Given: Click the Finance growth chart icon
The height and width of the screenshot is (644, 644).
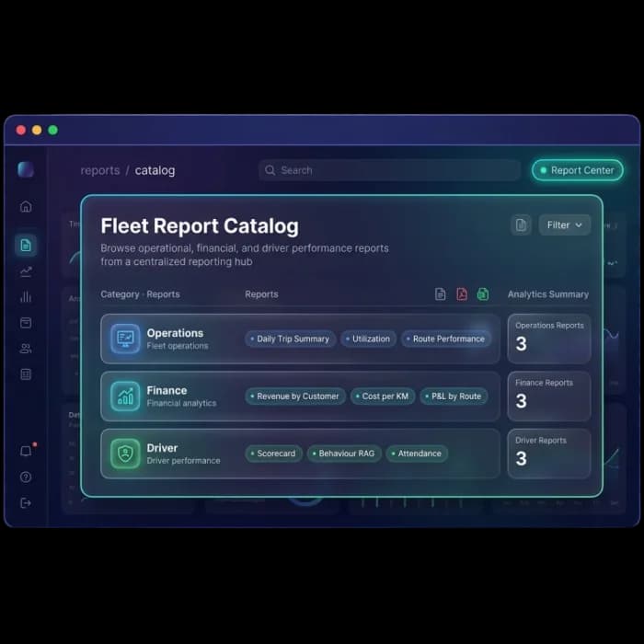Looking at the screenshot, I should 125,397.
